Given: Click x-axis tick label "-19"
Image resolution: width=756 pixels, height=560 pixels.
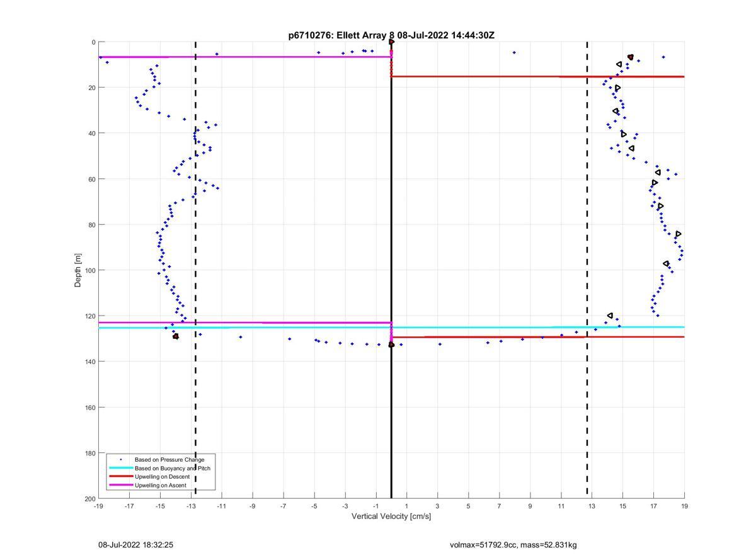Looking at the screenshot, I should coord(98,506).
